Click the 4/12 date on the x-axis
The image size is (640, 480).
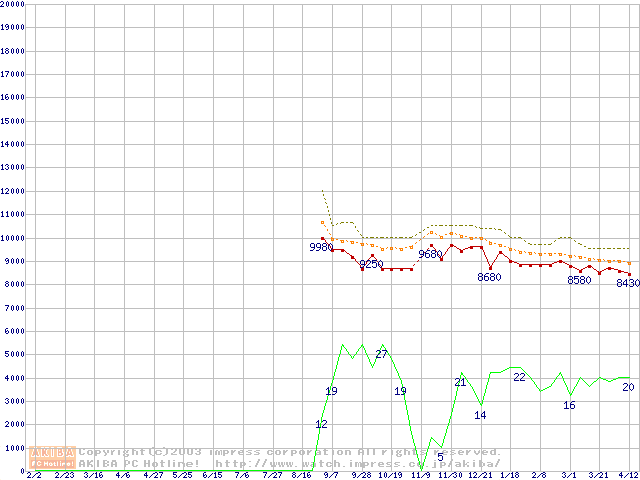(628, 476)
